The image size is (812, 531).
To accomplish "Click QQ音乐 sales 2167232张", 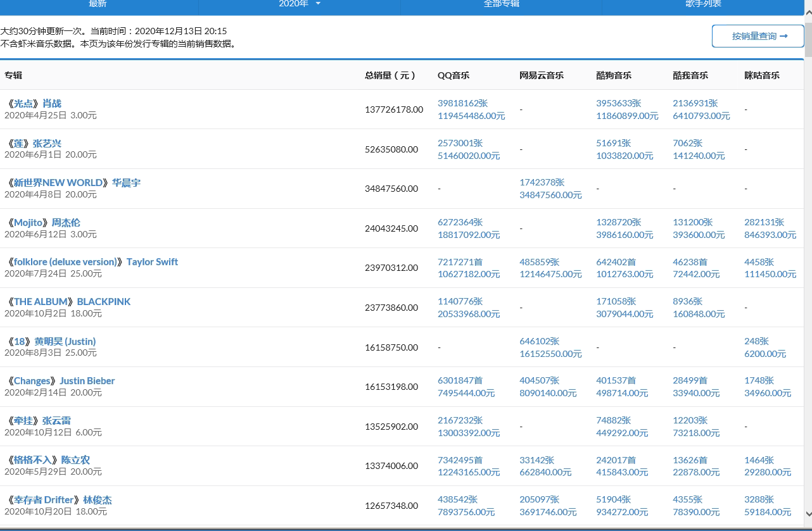I will pos(460,420).
